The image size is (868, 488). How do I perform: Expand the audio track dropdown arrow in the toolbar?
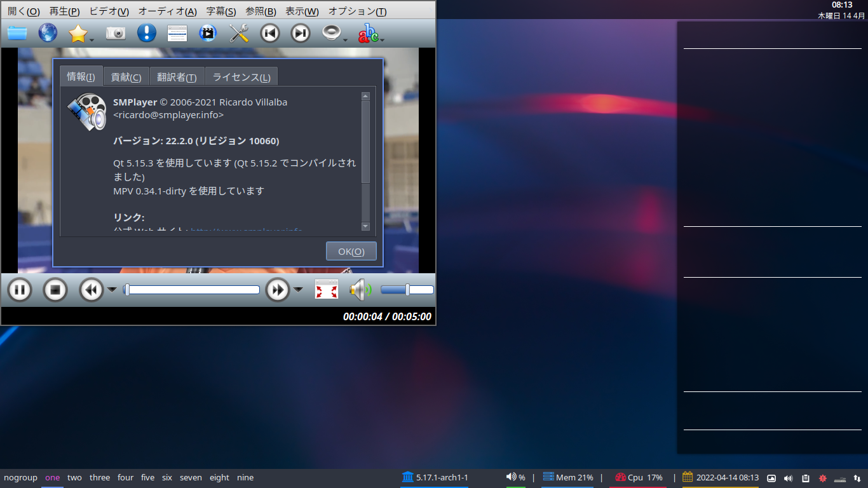point(346,39)
